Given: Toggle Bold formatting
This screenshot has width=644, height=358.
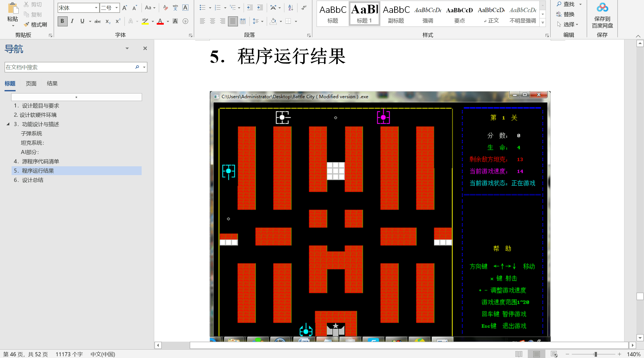Looking at the screenshot, I should click(x=62, y=21).
